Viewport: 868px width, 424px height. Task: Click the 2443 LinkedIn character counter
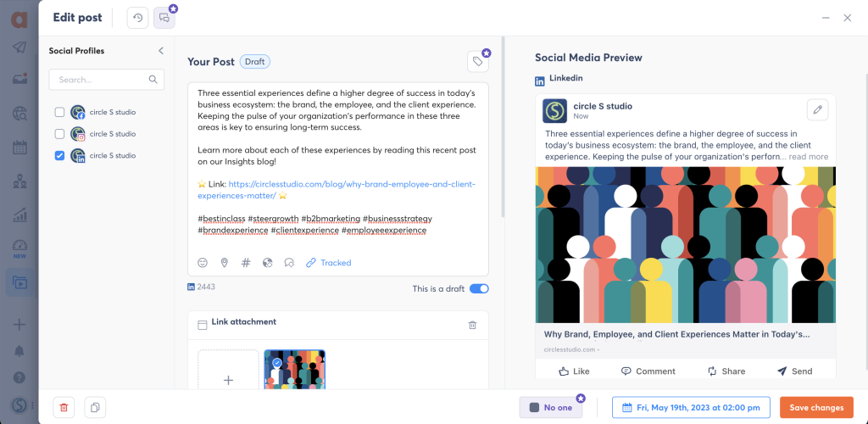click(201, 287)
